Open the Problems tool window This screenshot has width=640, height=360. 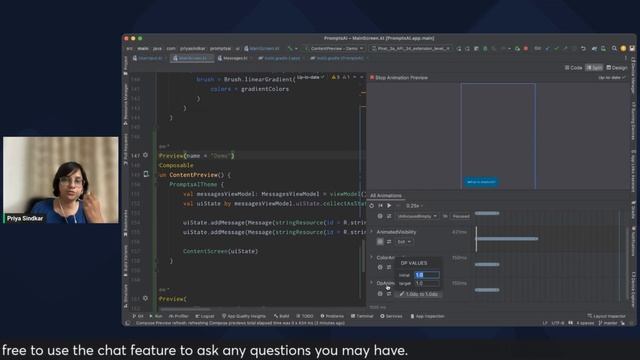click(x=332, y=316)
